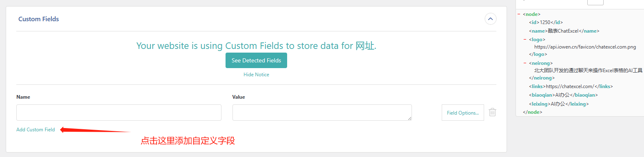
Task: Delete the custom field with trash icon
Action: (492, 112)
